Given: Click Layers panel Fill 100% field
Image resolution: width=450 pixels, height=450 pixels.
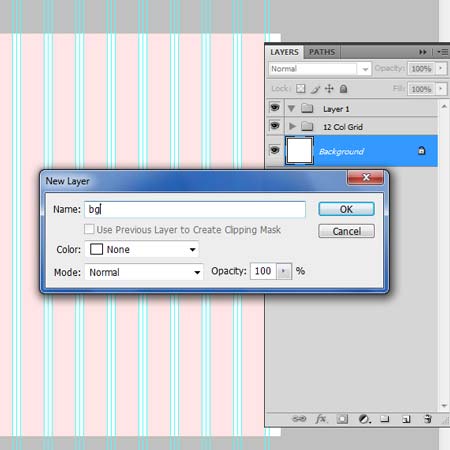Looking at the screenshot, I should pyautogui.click(x=421, y=89).
